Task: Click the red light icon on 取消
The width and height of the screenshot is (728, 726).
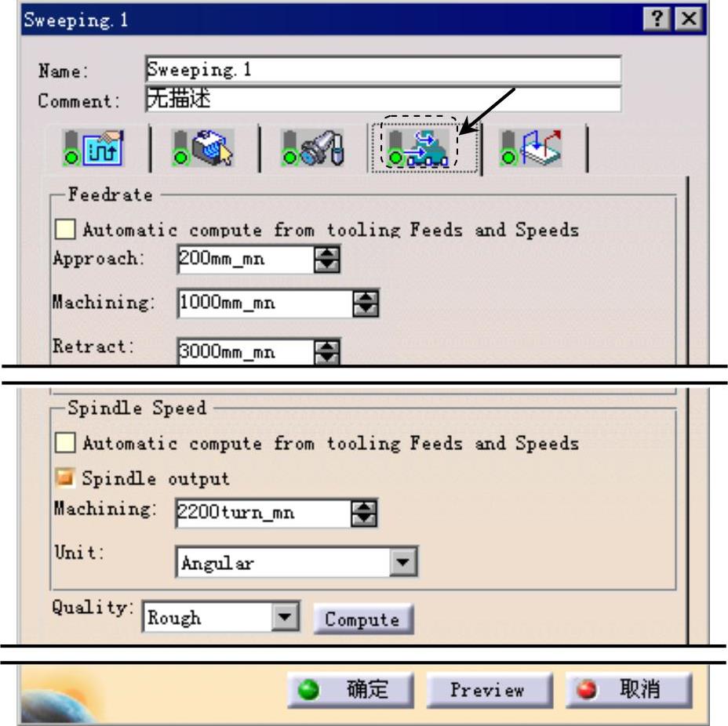Action: click(x=586, y=689)
